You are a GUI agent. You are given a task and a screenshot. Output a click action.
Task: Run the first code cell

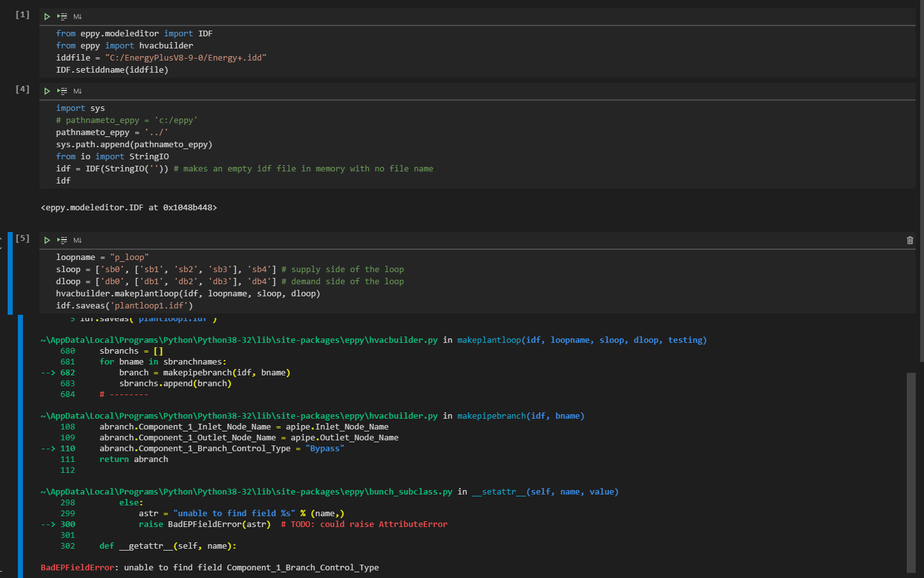click(x=47, y=16)
